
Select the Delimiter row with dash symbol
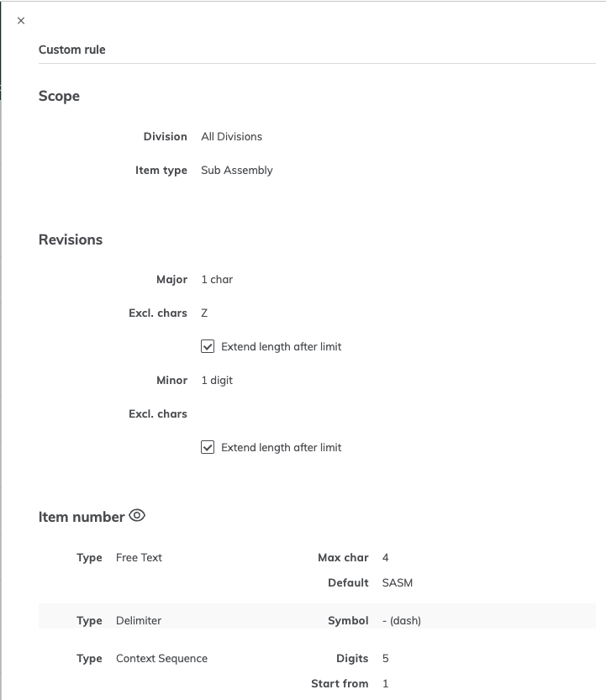139,620
